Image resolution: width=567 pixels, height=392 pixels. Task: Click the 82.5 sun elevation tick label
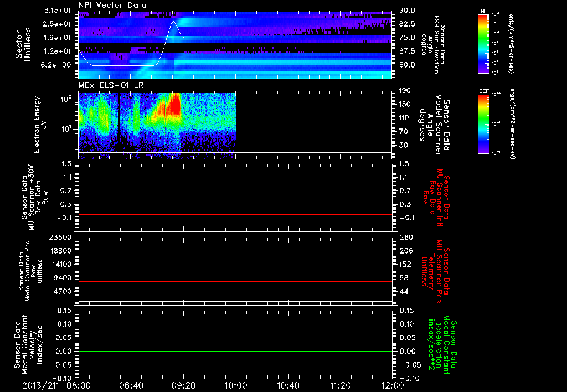[x=407, y=24]
